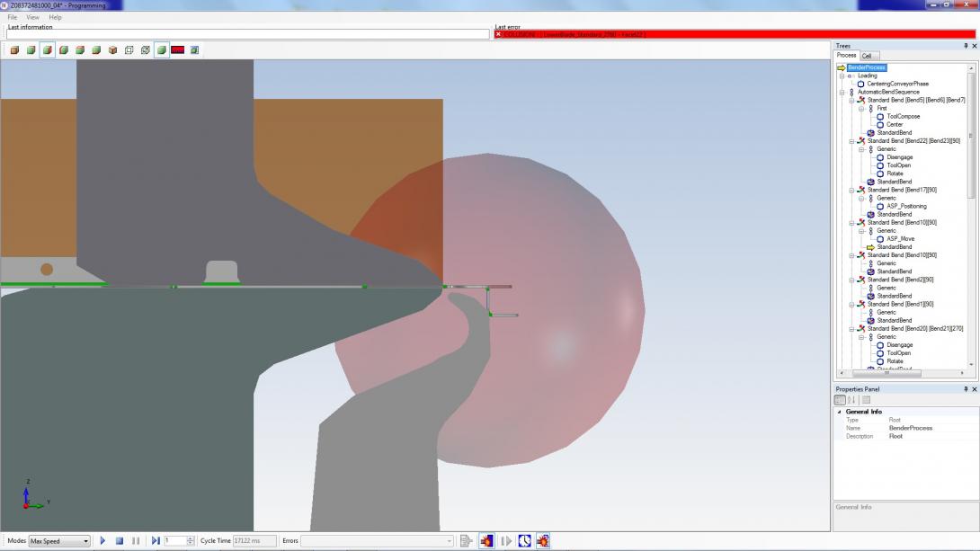The image size is (980, 551).
Task: Click the red color bar toolbar button
Action: (x=177, y=50)
